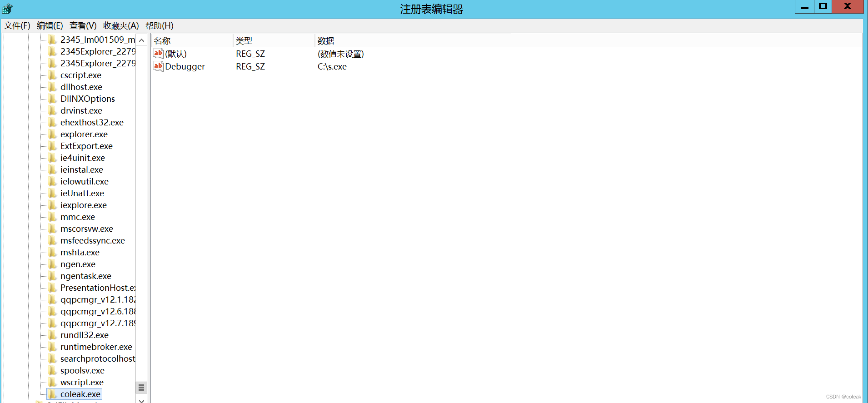Click the folder icon of DllNXOptions key
Screen dimensions: 868x403
[x=53, y=99]
